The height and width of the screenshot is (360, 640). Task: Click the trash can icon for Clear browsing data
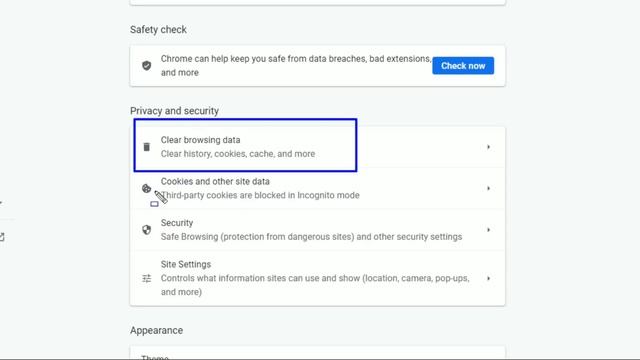[147, 147]
